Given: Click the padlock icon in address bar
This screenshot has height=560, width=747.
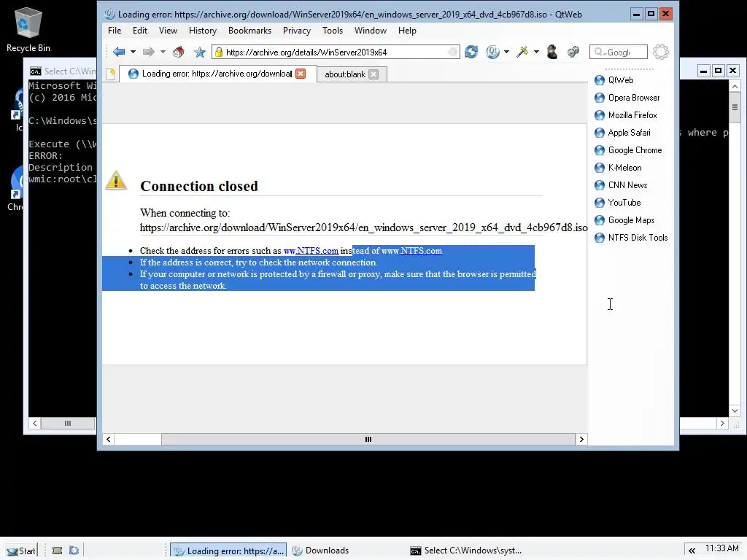Looking at the screenshot, I should (x=218, y=52).
